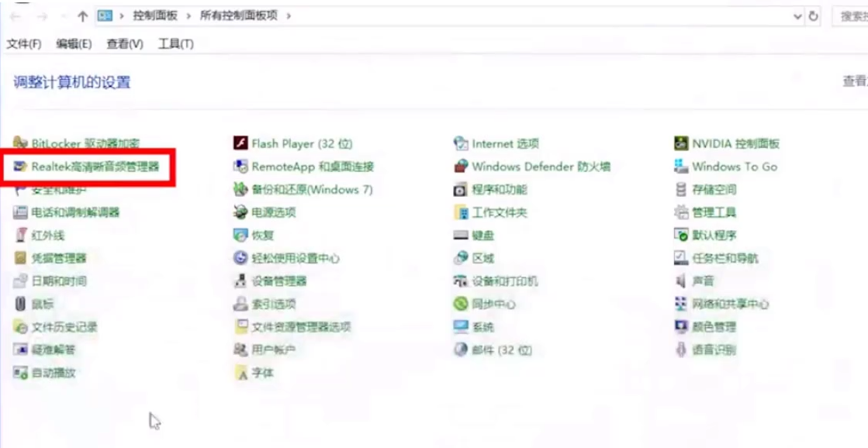The image size is (868, 448).
Task: Click the search box at top right
Action: 849,16
